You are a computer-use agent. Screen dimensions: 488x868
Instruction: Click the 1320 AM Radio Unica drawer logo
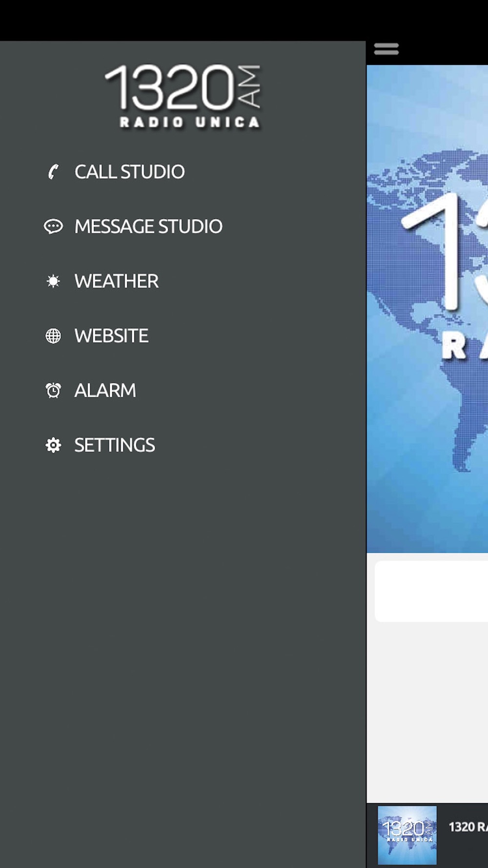[183, 96]
